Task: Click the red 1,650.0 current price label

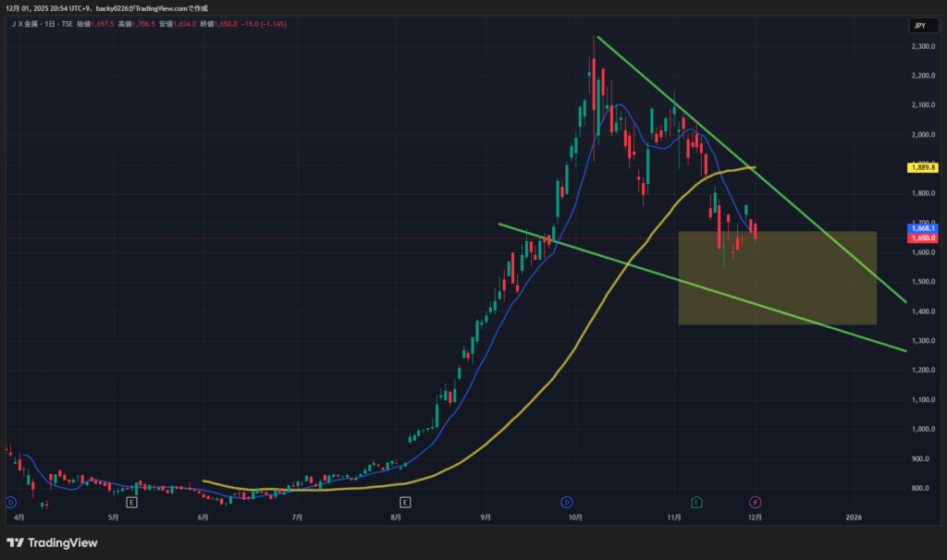Action: click(924, 238)
